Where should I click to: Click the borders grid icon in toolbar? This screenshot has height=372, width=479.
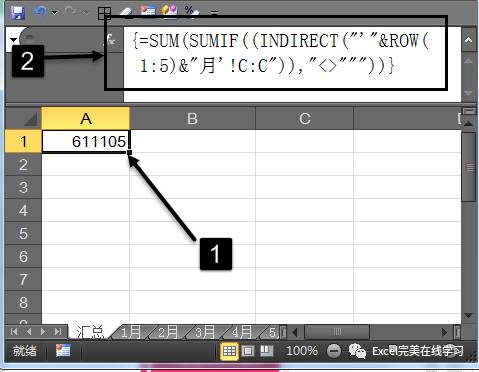tap(104, 14)
